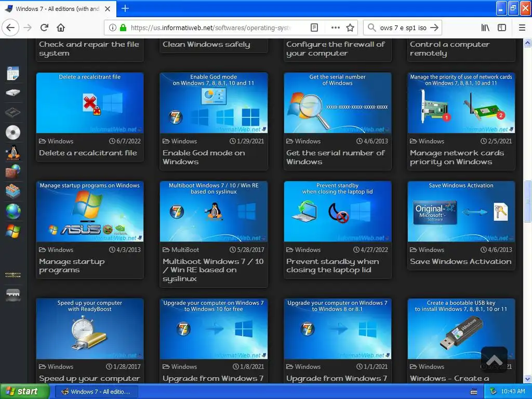
Task: Click the green padlock security icon
Action: (123, 28)
